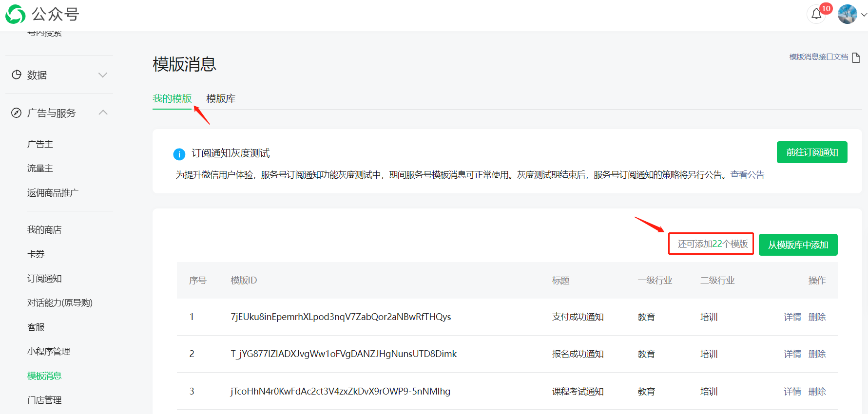Expand the 数据 section chevron

(x=102, y=75)
